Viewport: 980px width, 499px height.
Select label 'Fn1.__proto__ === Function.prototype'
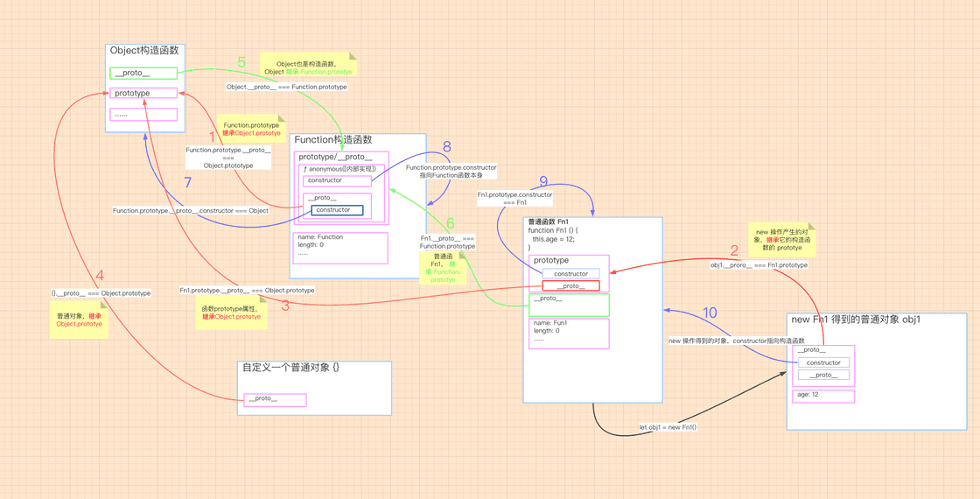tap(447, 242)
